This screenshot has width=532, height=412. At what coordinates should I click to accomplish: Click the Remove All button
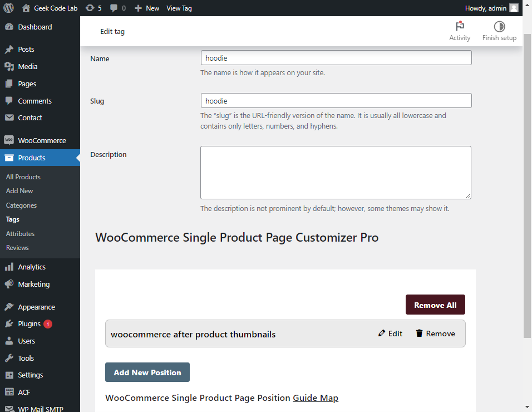click(435, 305)
